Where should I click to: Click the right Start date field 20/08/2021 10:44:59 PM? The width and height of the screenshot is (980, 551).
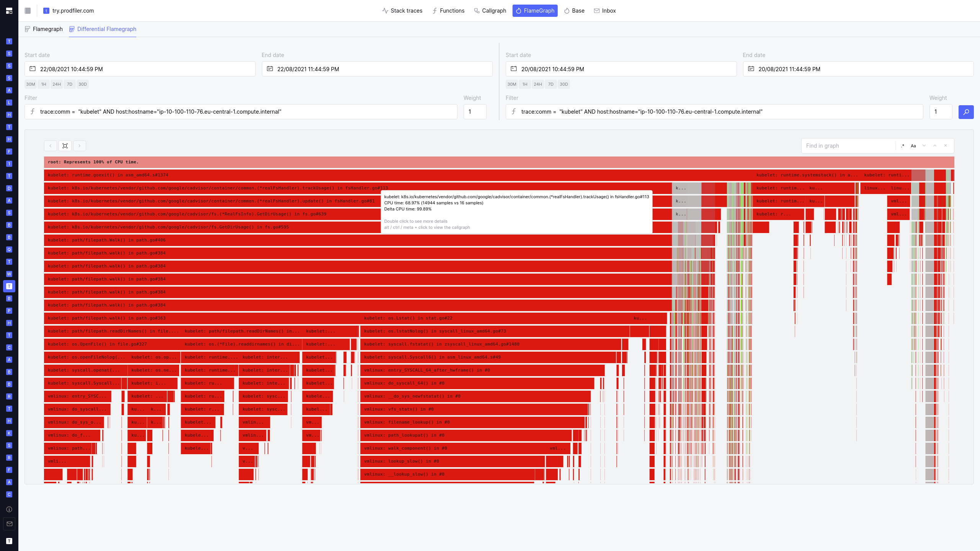point(621,69)
